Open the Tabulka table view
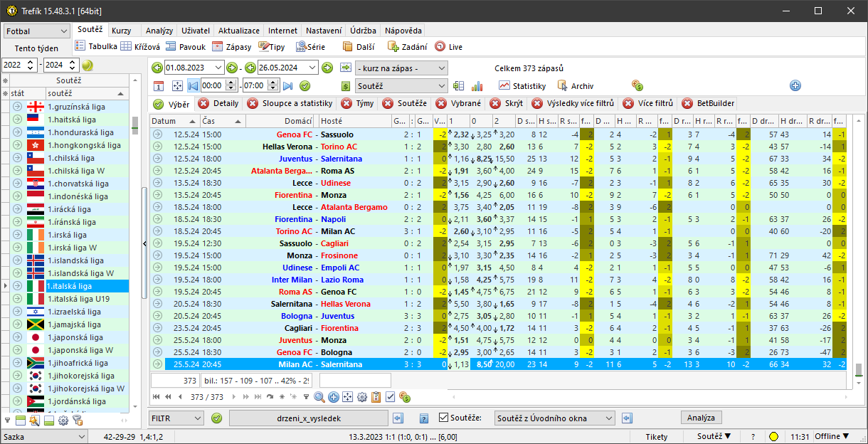Image resolution: width=868 pixels, height=444 pixels. 97,47
